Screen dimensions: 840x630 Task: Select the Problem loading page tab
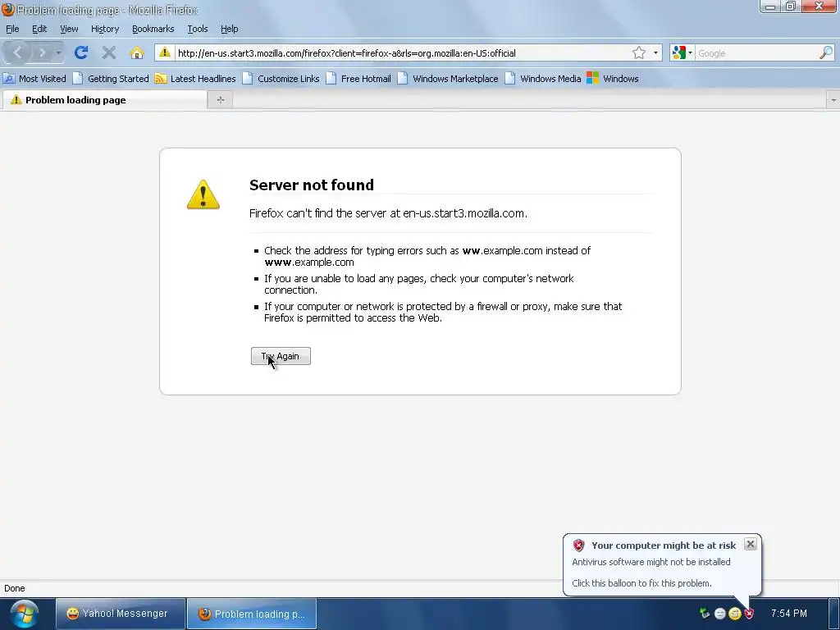[104, 99]
